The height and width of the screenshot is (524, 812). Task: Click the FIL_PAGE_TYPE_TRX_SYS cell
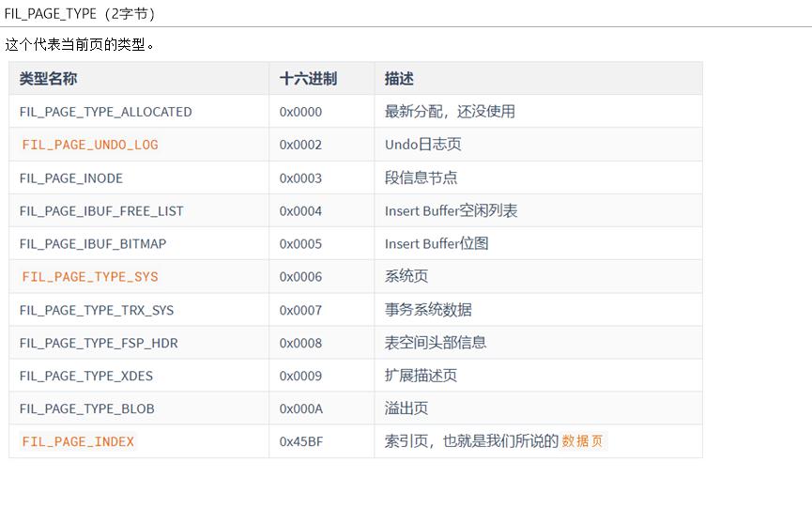[x=97, y=310]
